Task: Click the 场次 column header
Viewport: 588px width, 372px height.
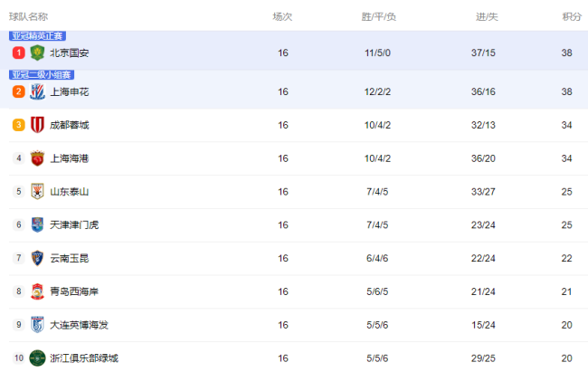Action: (282, 16)
